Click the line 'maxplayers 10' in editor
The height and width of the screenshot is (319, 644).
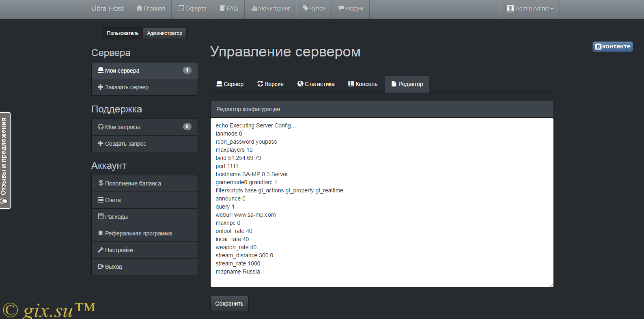click(x=234, y=150)
